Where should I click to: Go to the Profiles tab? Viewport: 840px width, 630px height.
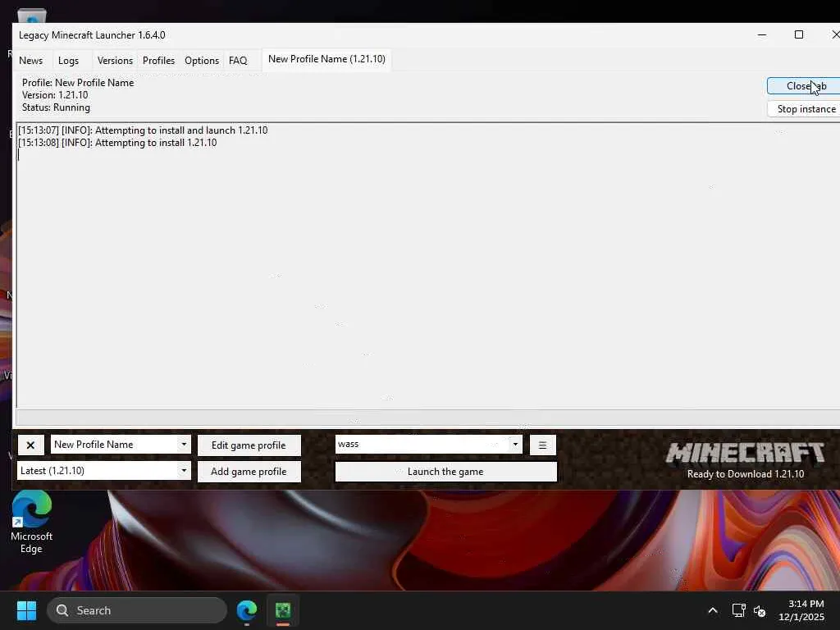(158, 61)
